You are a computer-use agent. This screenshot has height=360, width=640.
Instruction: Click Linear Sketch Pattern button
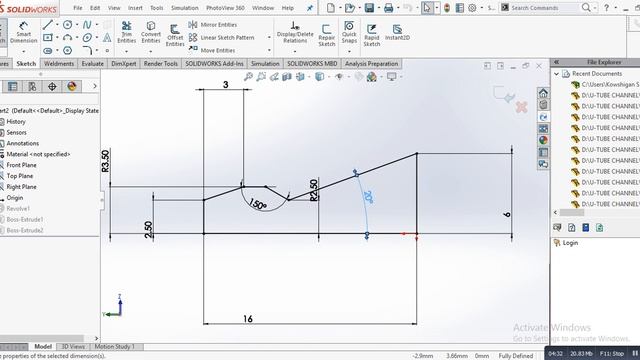point(222,38)
